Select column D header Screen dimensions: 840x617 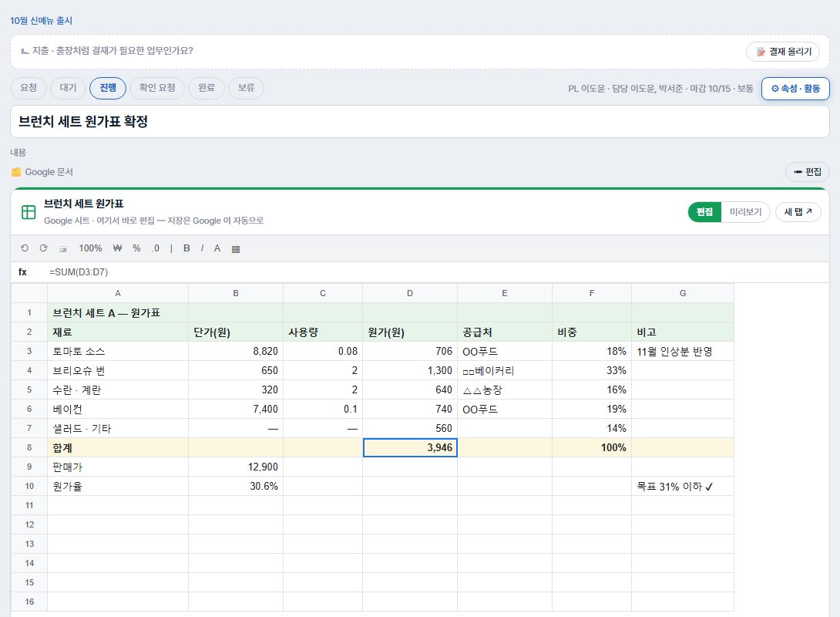click(x=410, y=293)
